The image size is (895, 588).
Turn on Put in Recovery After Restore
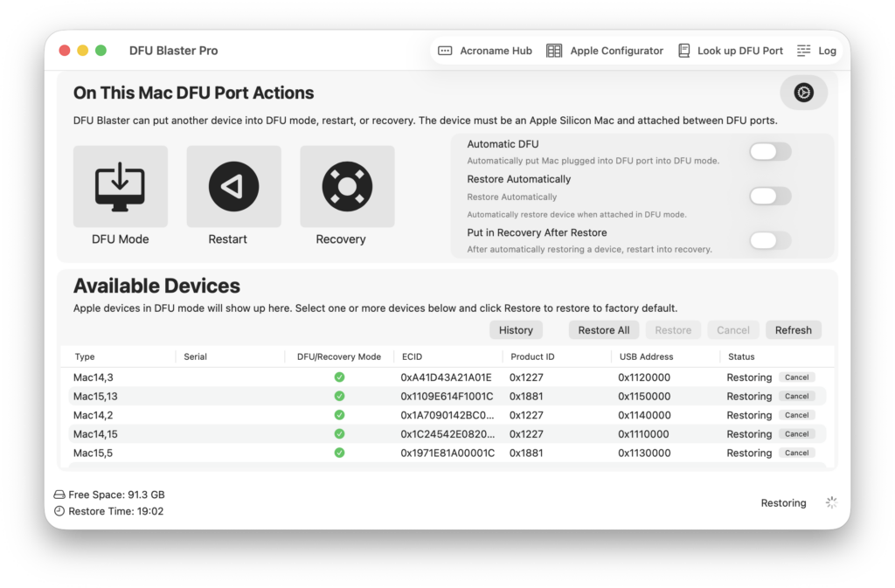[x=770, y=240]
